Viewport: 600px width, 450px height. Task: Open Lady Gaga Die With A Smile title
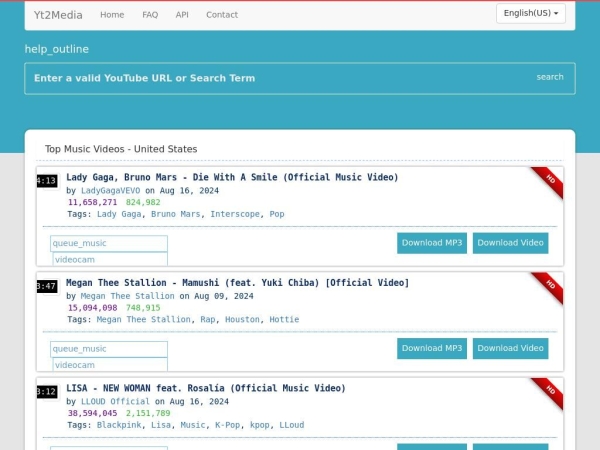(232, 177)
